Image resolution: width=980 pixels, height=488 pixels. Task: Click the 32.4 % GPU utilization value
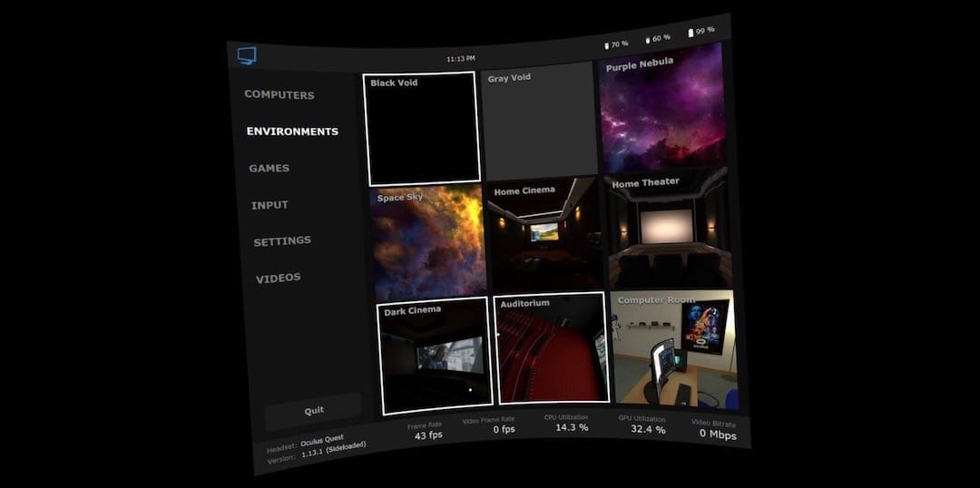point(648,430)
